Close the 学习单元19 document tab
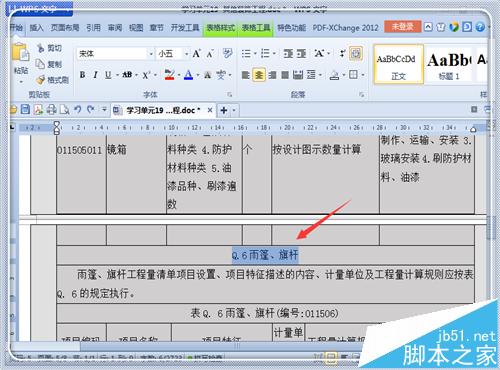The height and width of the screenshot is (370, 500). click(x=210, y=110)
